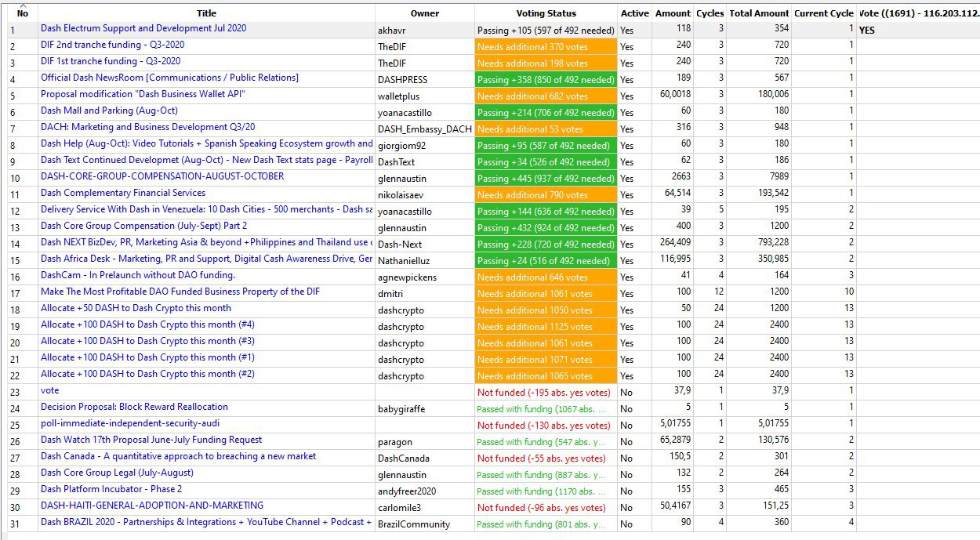The height and width of the screenshot is (540, 980).
Task: Sort by the No column header
Action: (22, 13)
